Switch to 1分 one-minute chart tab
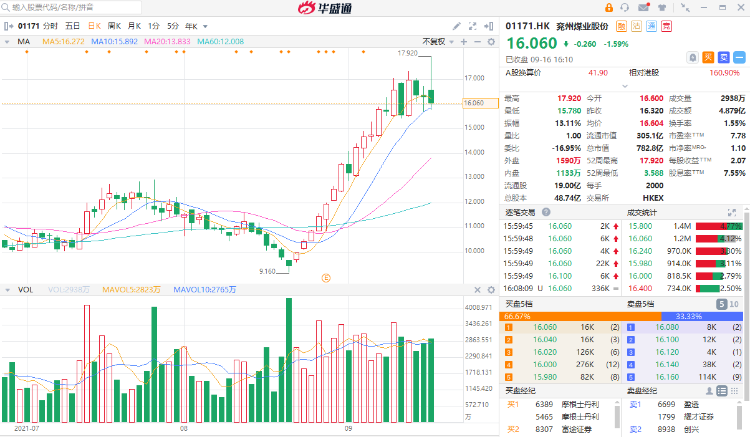Screen dimensions: 750x437 click(x=154, y=26)
